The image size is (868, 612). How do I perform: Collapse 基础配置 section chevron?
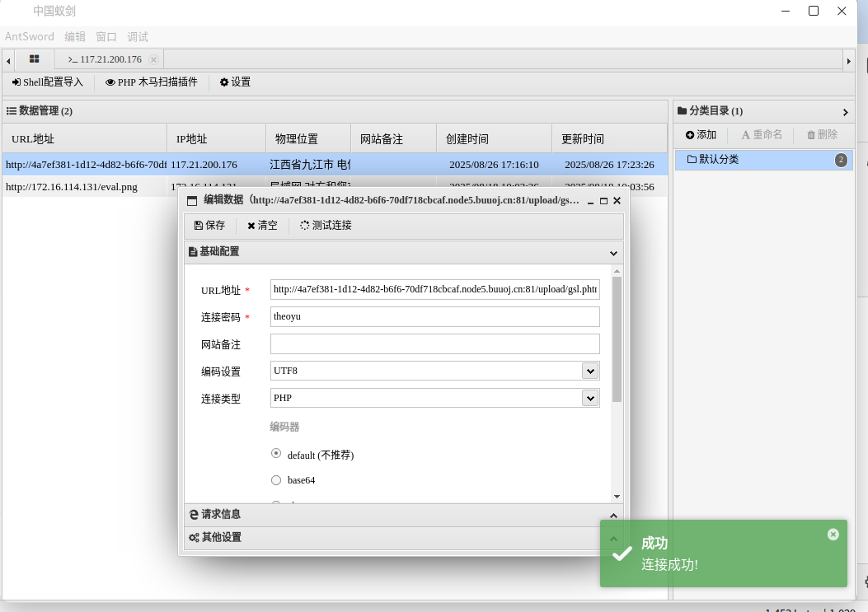[613, 254]
